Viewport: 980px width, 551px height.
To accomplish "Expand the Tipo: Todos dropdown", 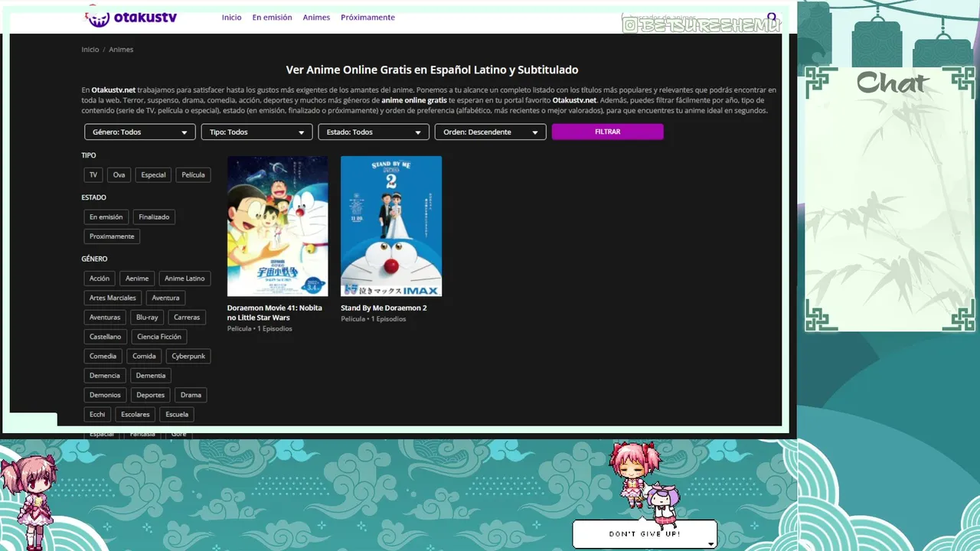I will click(256, 132).
